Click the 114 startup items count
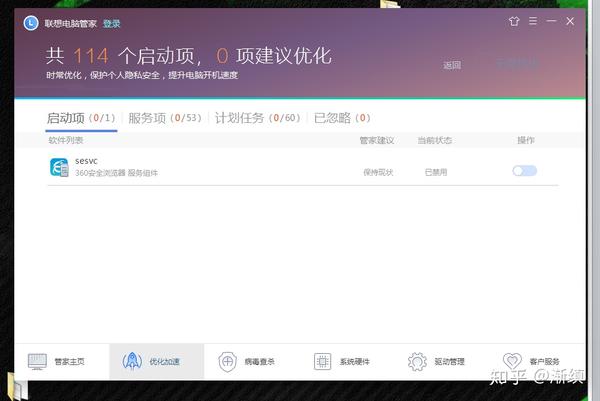Viewport: 600px width, 401px height. click(91, 56)
